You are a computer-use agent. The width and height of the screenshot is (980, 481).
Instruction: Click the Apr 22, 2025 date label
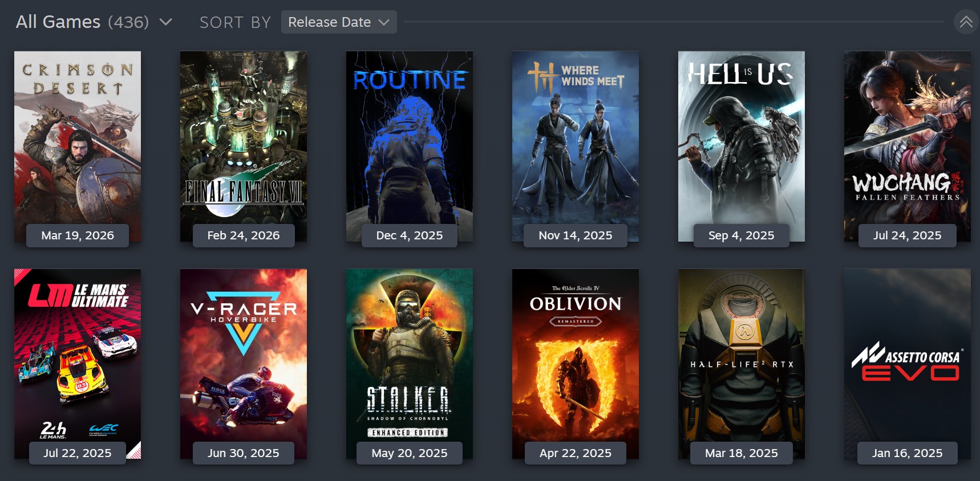pyautogui.click(x=576, y=453)
